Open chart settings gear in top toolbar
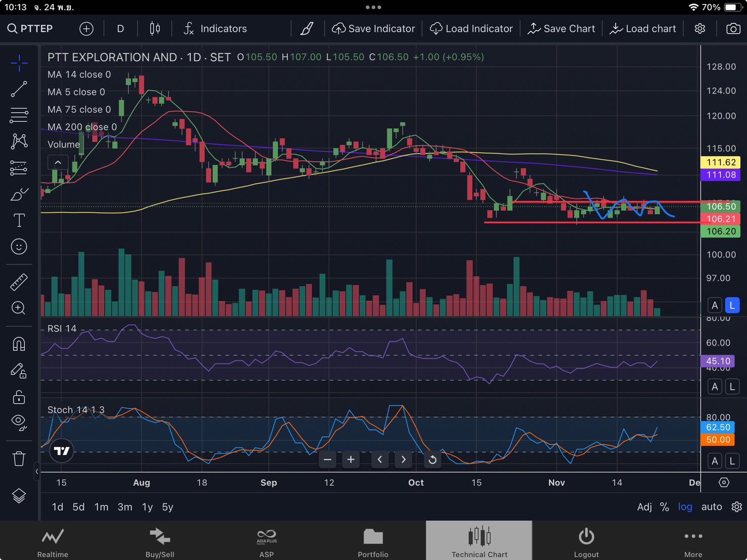The image size is (747, 560). coord(700,29)
